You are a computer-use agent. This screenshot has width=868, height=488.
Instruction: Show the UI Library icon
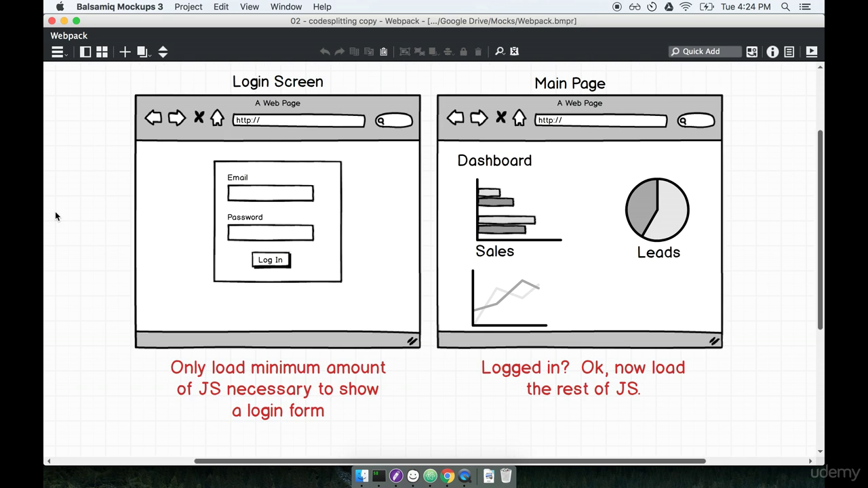tap(752, 52)
